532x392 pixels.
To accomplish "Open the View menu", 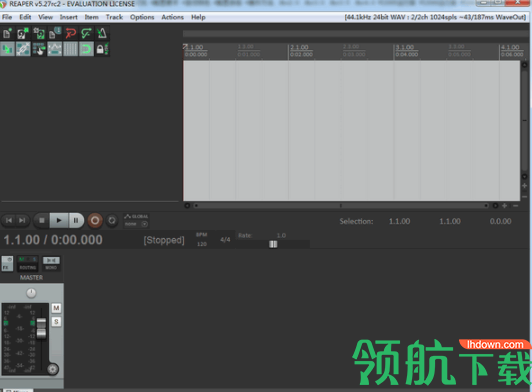I will [45, 17].
